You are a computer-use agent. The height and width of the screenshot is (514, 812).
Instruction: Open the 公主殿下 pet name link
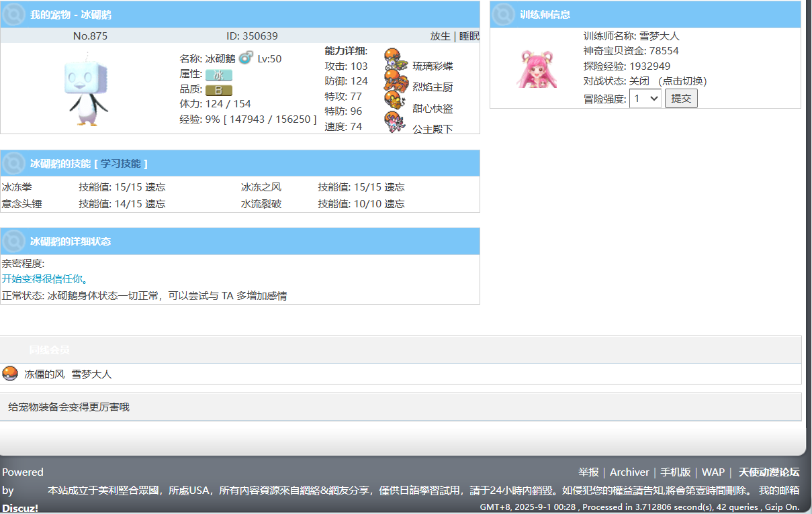(433, 129)
